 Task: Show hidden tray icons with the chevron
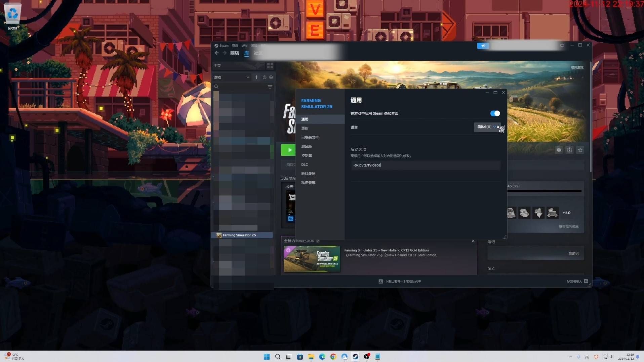pos(570,357)
